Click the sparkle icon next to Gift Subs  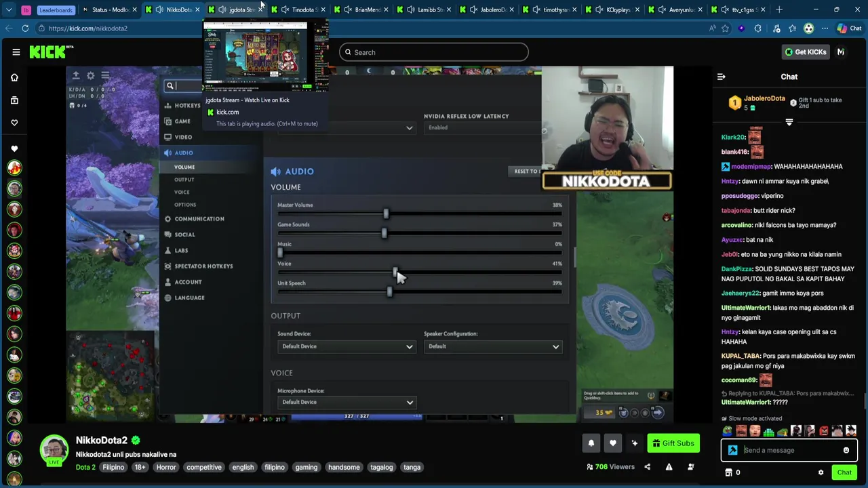coord(634,443)
